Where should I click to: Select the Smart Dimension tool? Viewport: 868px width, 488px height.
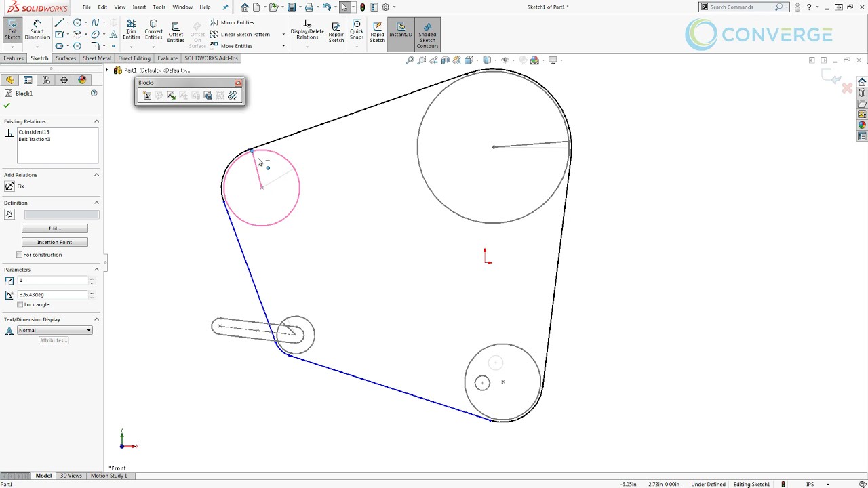click(37, 30)
